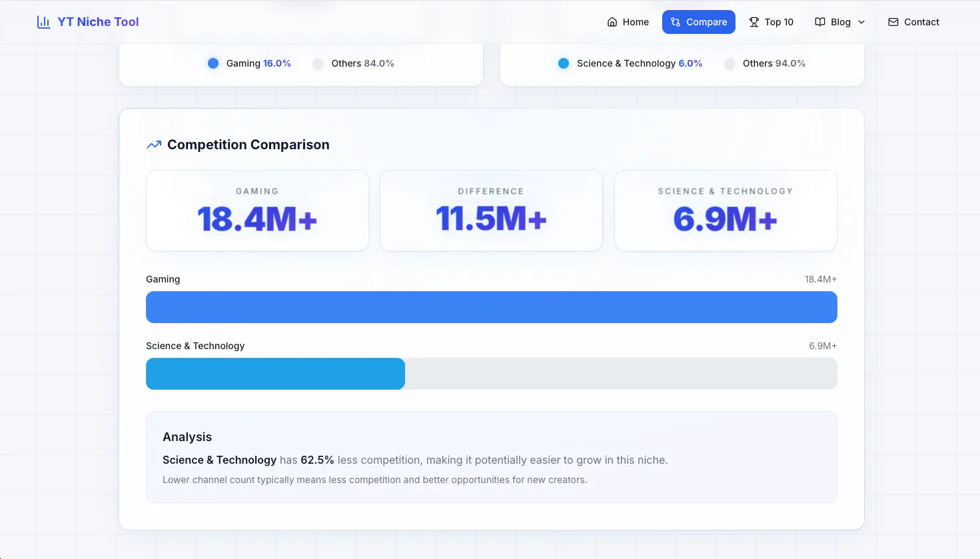The height and width of the screenshot is (559, 980).
Task: Click the Lower channel count note text
Action: point(375,480)
